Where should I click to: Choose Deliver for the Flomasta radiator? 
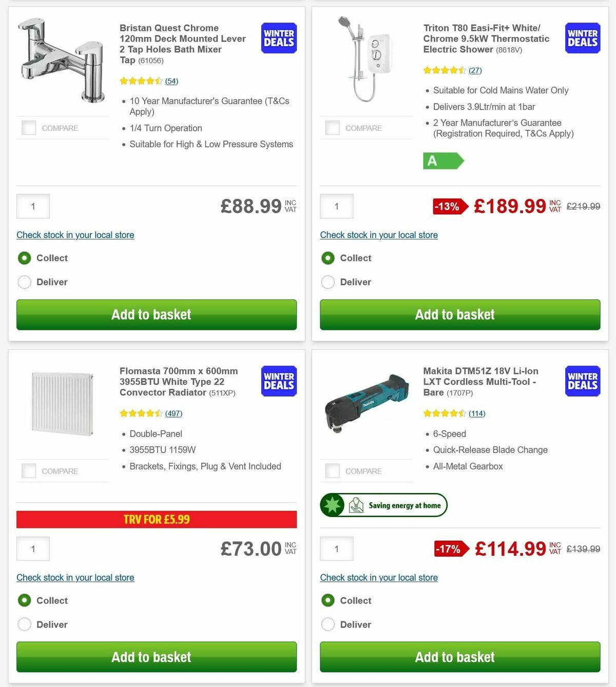[24, 624]
